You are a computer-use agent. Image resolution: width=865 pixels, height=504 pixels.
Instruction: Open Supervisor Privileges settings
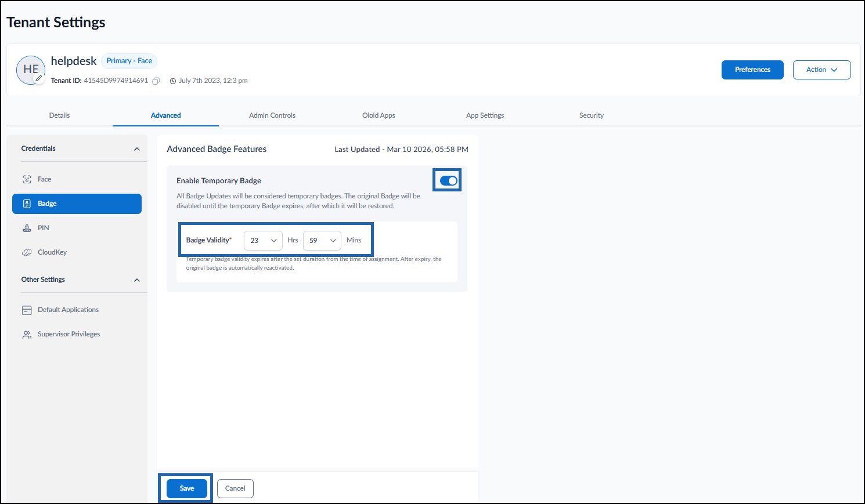point(77,335)
